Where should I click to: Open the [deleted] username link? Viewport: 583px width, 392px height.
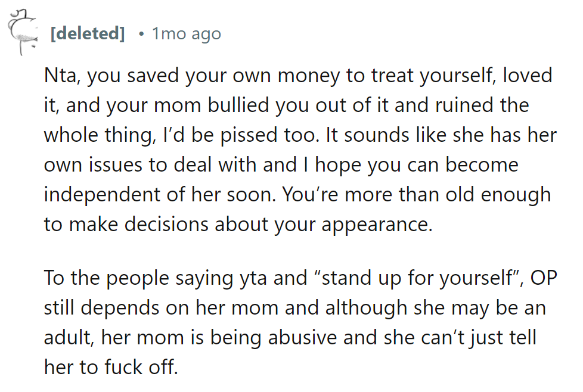[88, 34]
